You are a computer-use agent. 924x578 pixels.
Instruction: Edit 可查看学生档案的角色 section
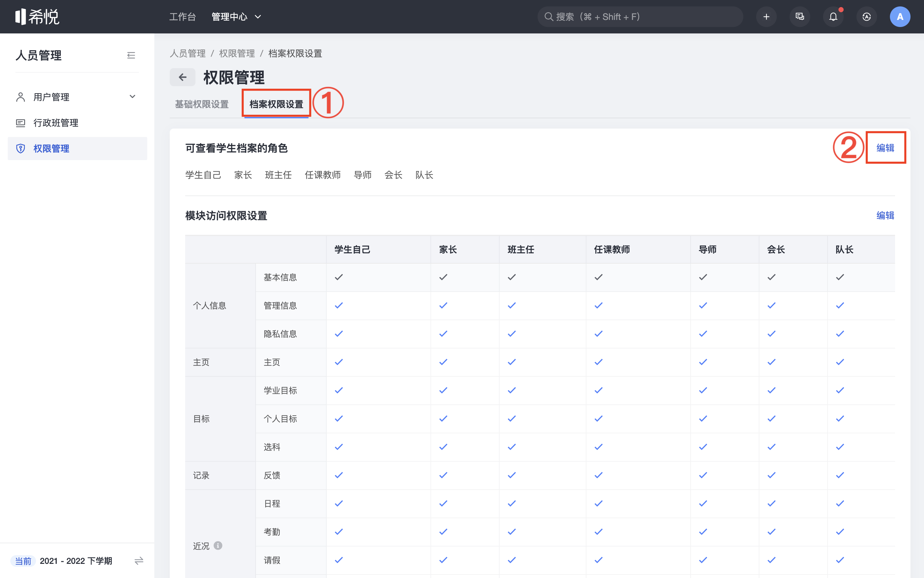point(885,148)
